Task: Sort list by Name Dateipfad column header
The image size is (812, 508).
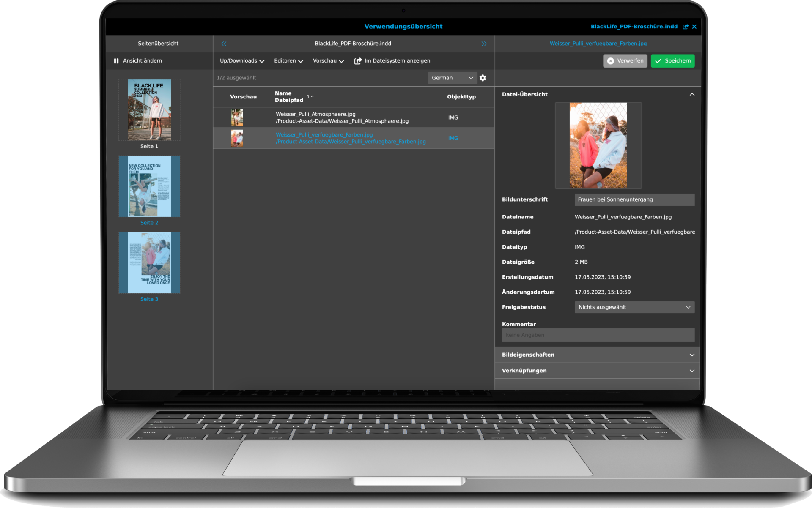Action: coord(289,97)
